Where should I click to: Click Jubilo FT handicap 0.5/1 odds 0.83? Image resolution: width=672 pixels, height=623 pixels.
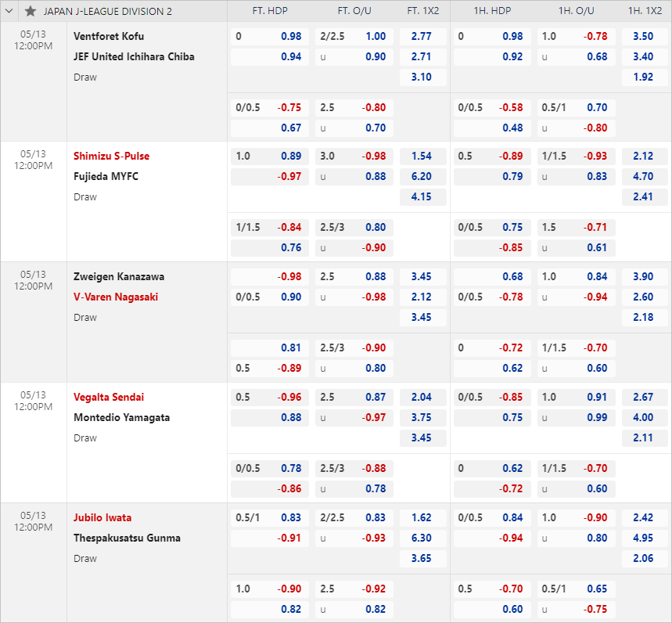tap(270, 517)
